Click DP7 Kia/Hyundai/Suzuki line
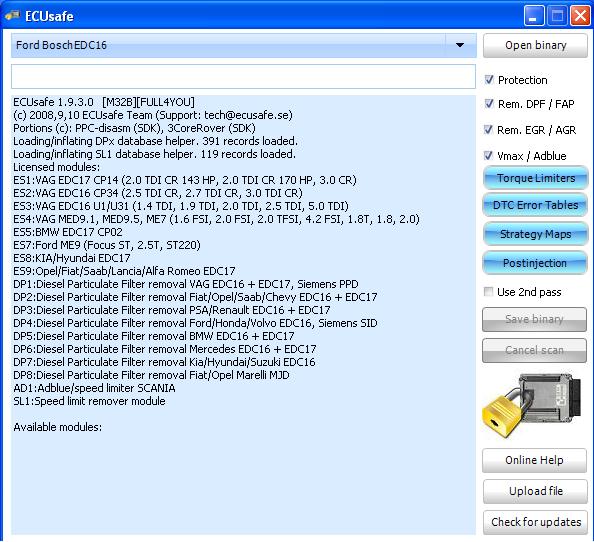The image size is (594, 542). click(x=164, y=362)
